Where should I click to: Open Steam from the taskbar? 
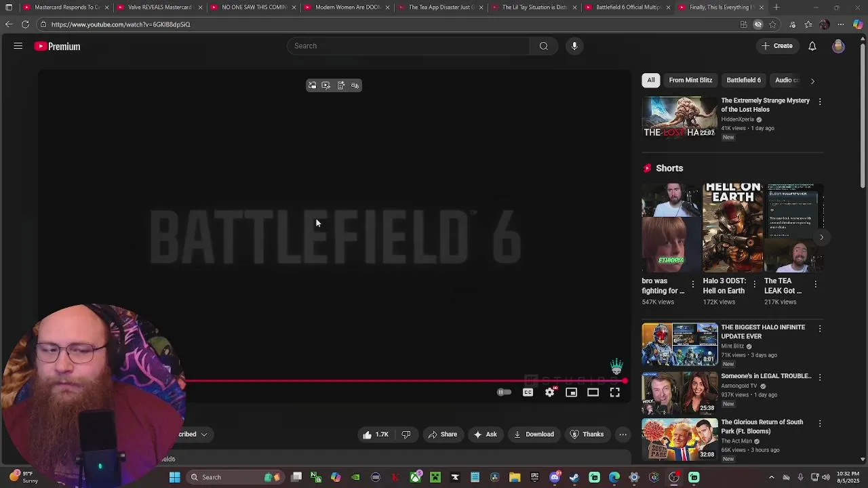coord(574,477)
